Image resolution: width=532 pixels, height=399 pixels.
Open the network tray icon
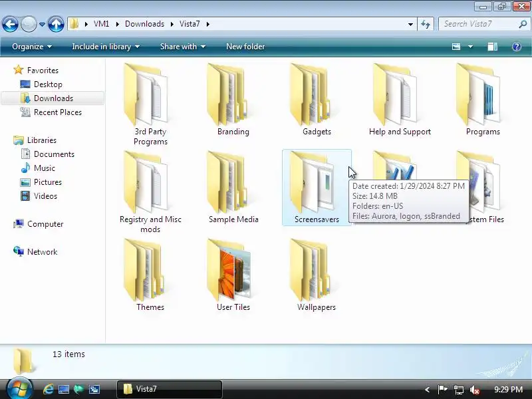tap(458, 390)
